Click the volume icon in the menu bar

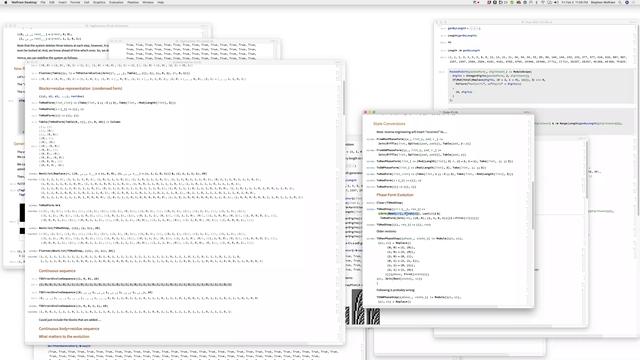[x=556, y=2]
